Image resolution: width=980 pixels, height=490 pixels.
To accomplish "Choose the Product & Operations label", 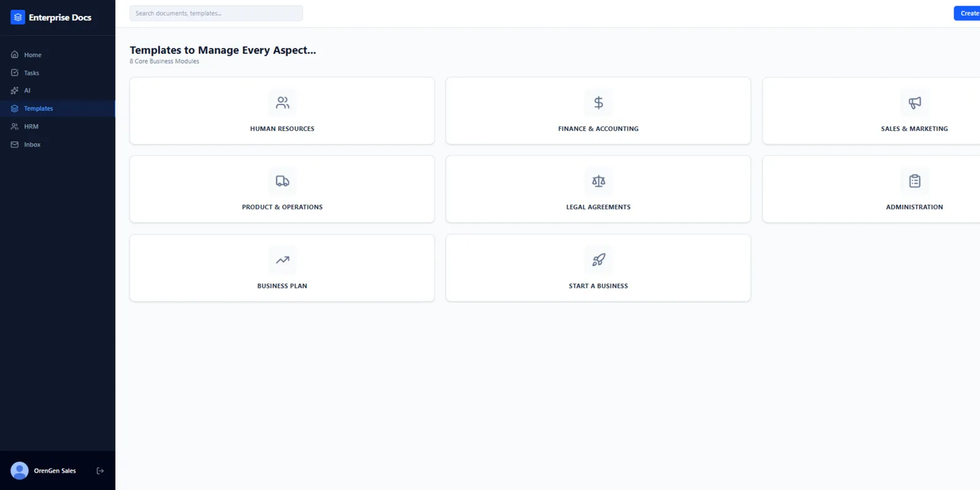I will click(x=282, y=207).
